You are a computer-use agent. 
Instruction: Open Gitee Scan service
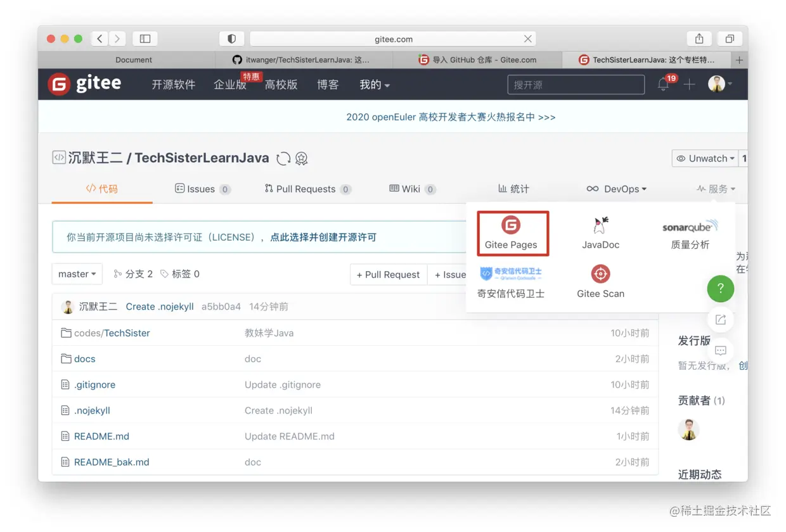click(600, 282)
